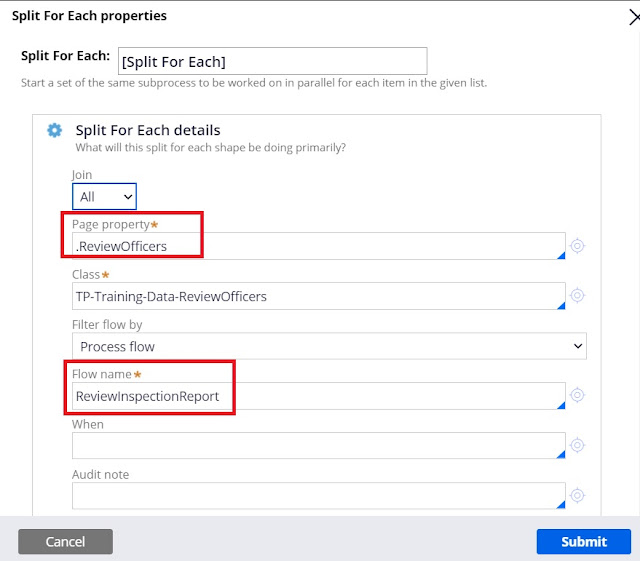Image resolution: width=640 pixels, height=561 pixels.
Task: Expand the Filter flow by dropdown
Action: coord(329,346)
